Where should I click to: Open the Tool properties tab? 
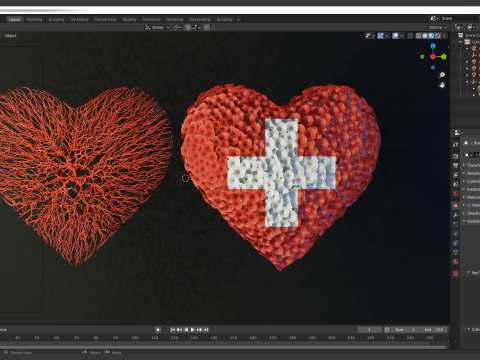(x=456, y=144)
